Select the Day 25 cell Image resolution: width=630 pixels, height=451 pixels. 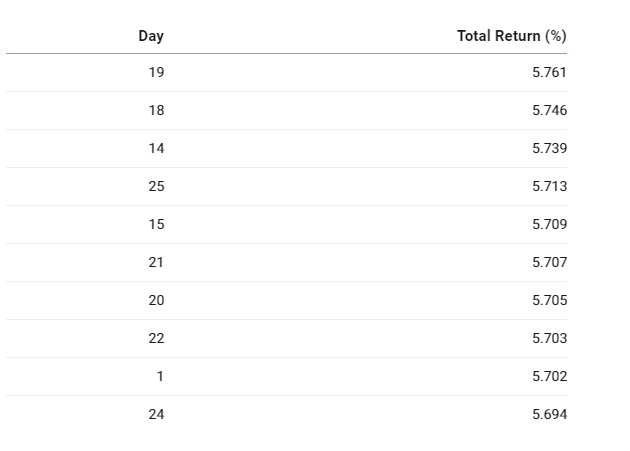pos(156,186)
